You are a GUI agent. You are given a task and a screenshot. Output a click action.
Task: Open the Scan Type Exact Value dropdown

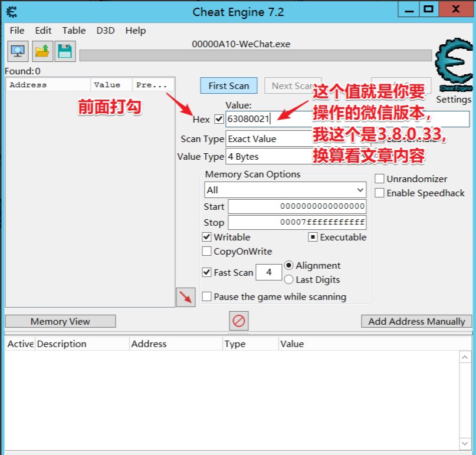click(268, 139)
